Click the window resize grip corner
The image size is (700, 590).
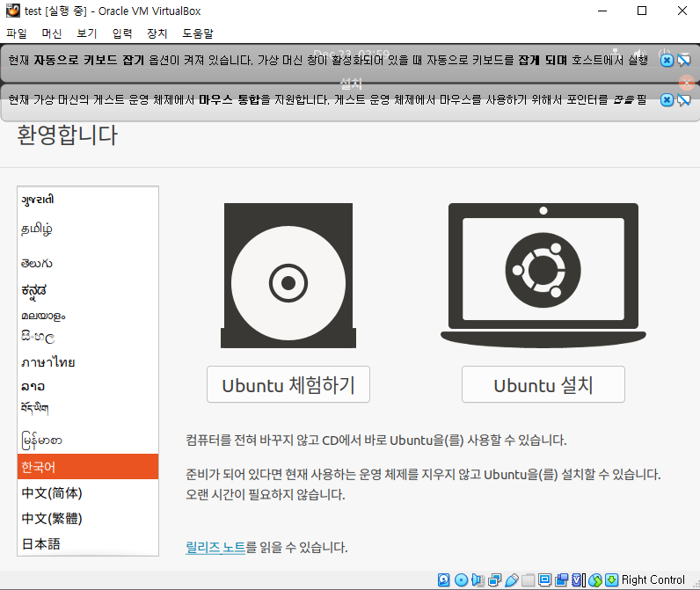[696, 584]
